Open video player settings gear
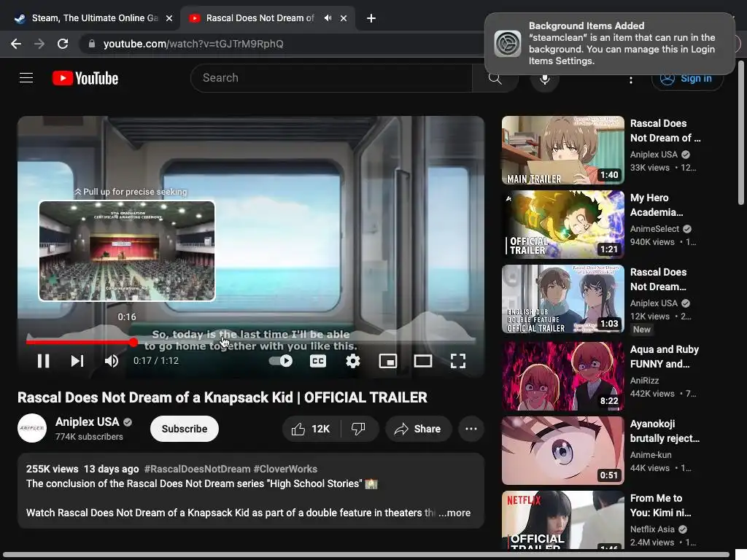Image resolution: width=747 pixels, height=560 pixels. [x=352, y=361]
